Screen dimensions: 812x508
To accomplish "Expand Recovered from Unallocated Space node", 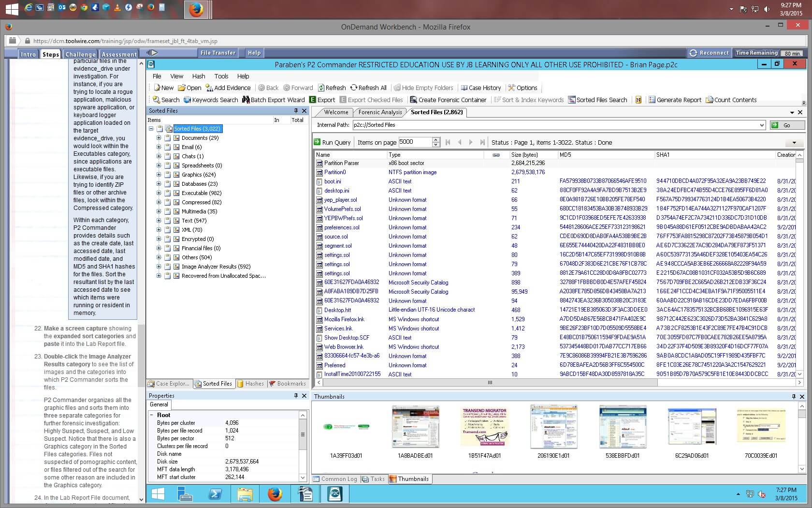I will (159, 276).
